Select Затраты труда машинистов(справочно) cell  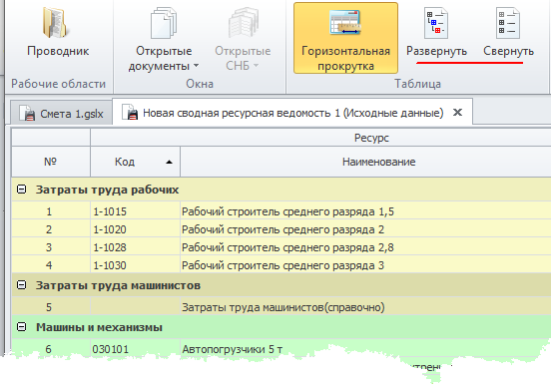(x=365, y=307)
